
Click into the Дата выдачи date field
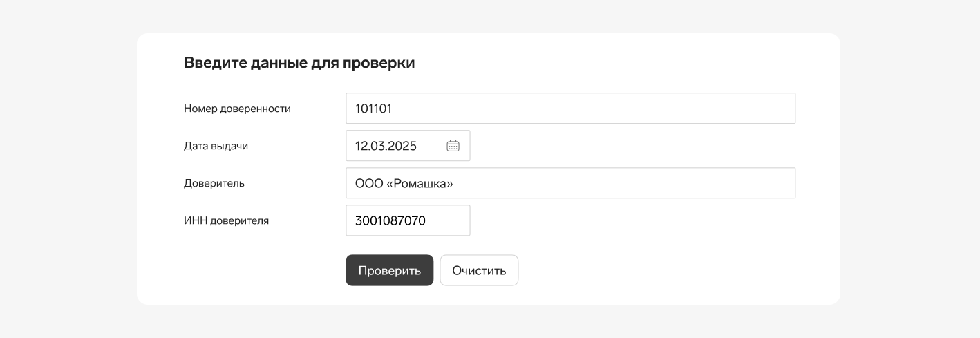[x=397, y=146]
